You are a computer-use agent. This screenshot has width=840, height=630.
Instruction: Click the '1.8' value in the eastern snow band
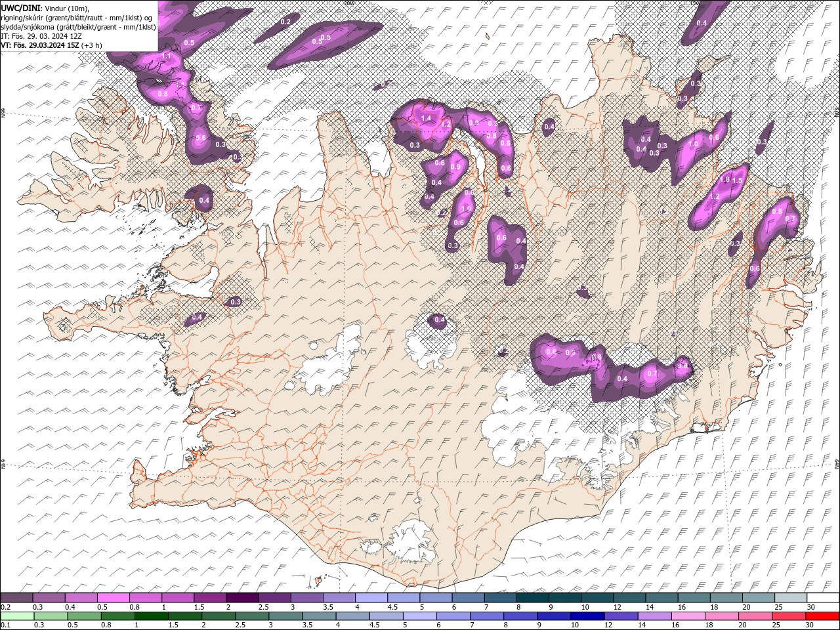[725, 179]
